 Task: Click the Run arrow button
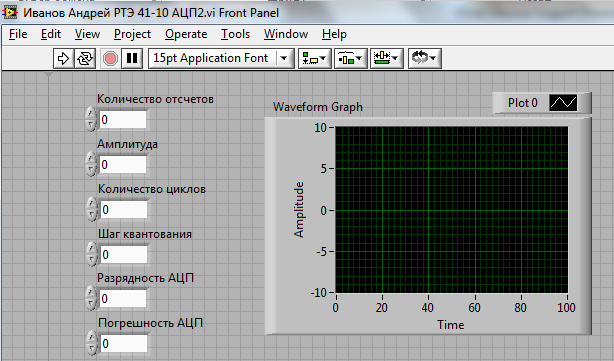click(63, 59)
